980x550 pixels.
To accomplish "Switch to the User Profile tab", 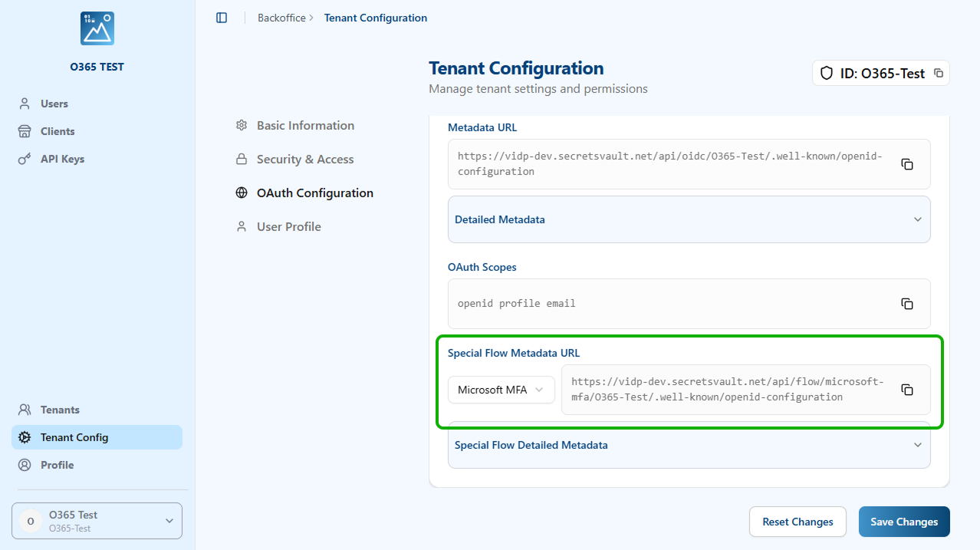I will tap(288, 227).
